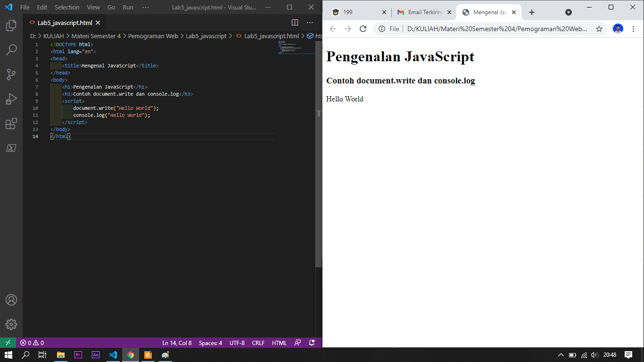
Task: Click the Accounts icon in VS Code sidebar
Action: click(x=11, y=300)
